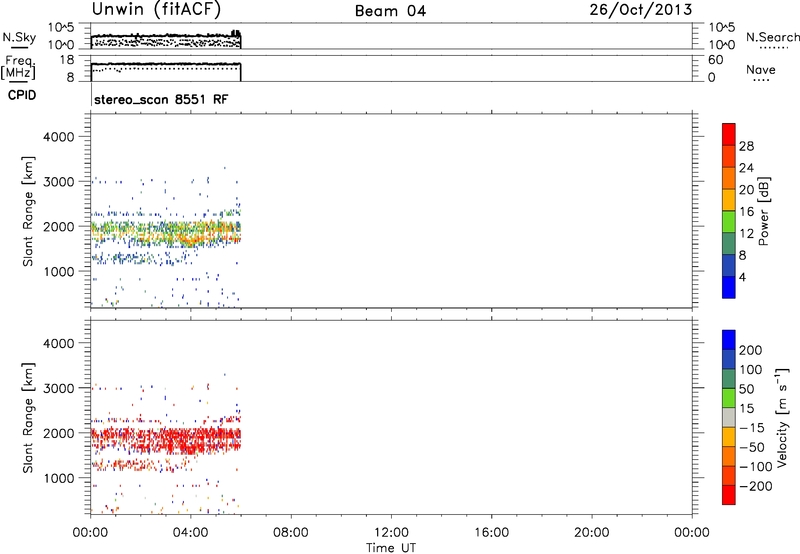The width and height of the screenshot is (800, 554).
Task: Select the "-15" label on the Velocity colorbar
Action: 752,428
